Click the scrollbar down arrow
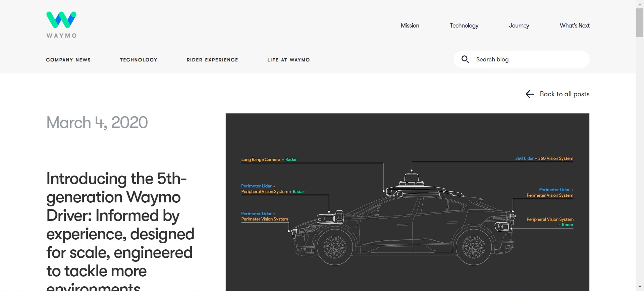 [x=640, y=287]
